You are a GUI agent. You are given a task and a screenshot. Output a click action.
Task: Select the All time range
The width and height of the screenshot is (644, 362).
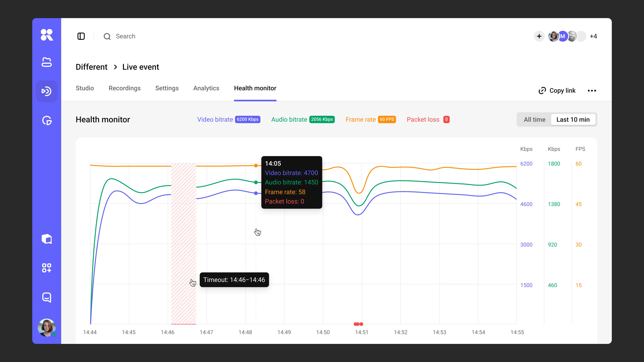point(534,119)
